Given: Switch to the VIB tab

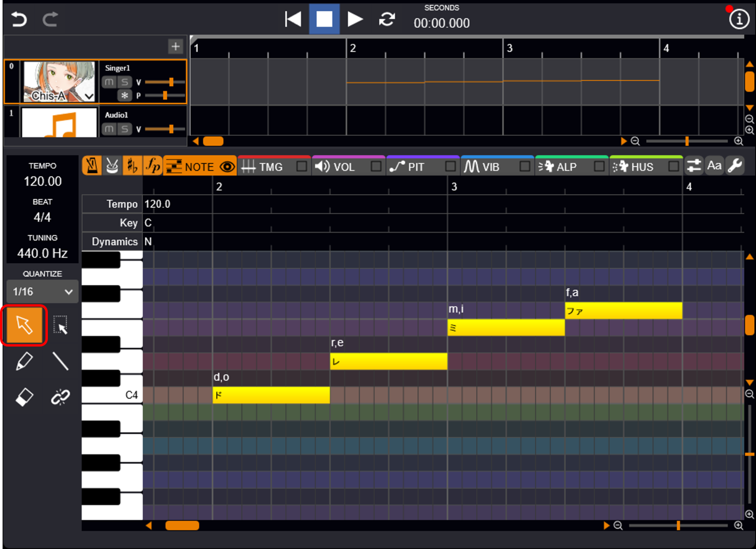Looking at the screenshot, I should pyautogui.click(x=483, y=167).
